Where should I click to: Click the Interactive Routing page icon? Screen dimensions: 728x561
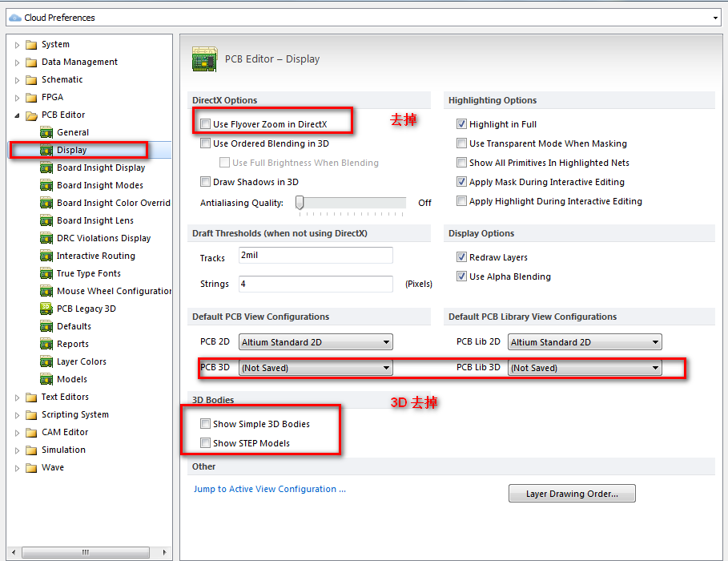pyautogui.click(x=46, y=256)
